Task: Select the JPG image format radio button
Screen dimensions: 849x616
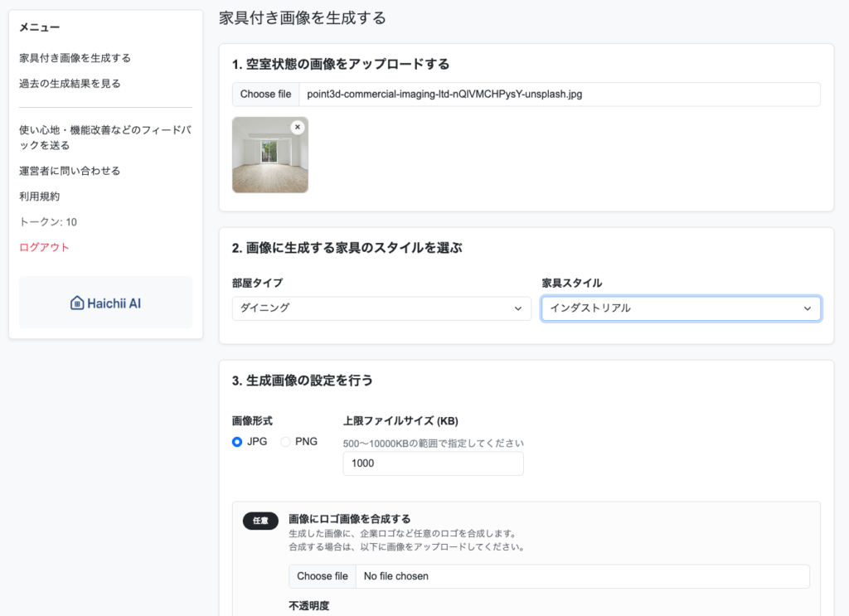Action: click(237, 442)
